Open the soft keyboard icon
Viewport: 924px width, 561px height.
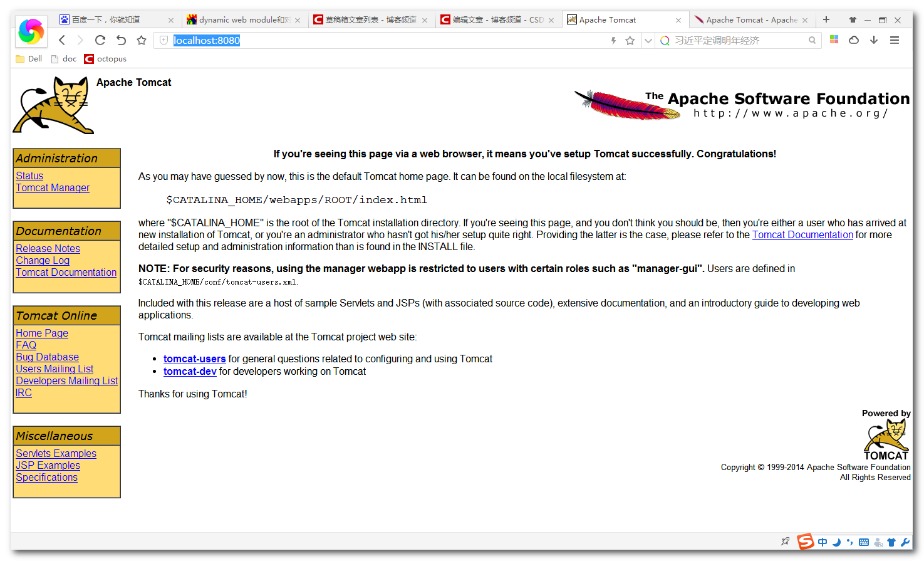tap(864, 542)
